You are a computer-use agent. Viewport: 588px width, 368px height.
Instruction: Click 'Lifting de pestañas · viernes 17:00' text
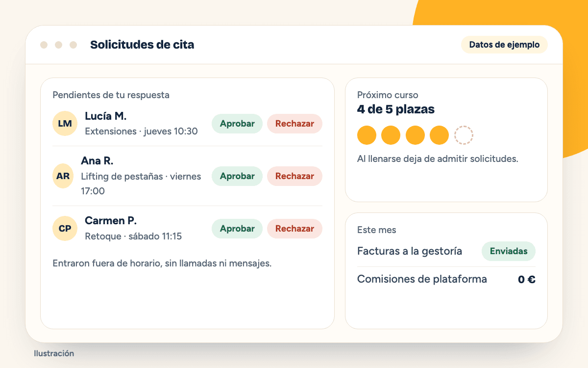point(141,184)
